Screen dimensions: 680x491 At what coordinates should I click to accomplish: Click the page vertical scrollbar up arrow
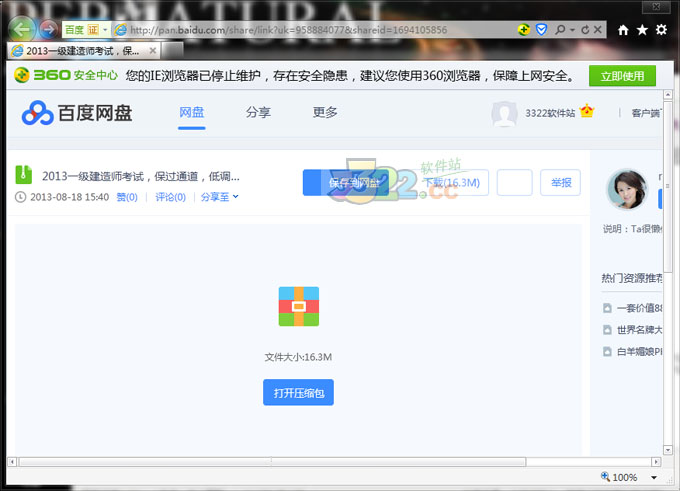[668, 95]
